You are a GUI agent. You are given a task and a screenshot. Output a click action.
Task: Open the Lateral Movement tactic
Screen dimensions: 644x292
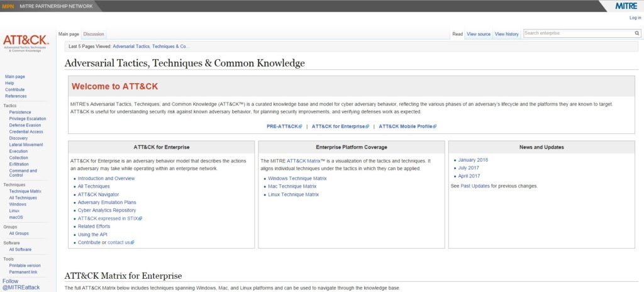tap(26, 145)
